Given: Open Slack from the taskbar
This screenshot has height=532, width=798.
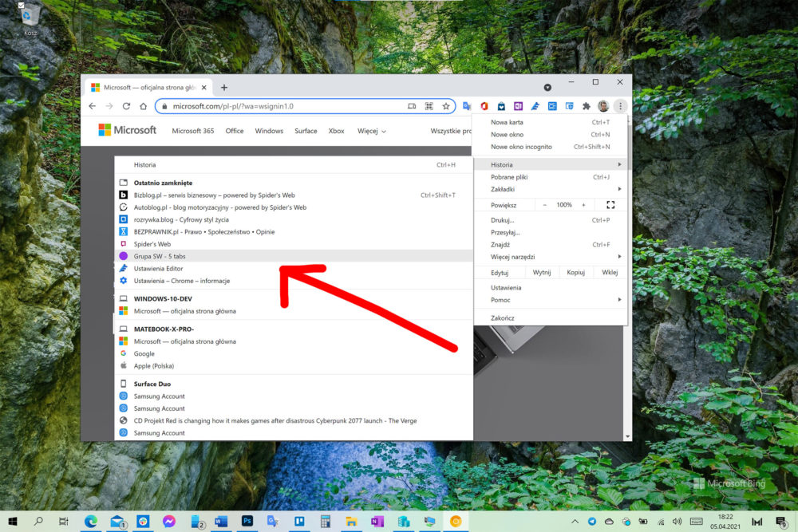Looking at the screenshot, I should 143,521.
